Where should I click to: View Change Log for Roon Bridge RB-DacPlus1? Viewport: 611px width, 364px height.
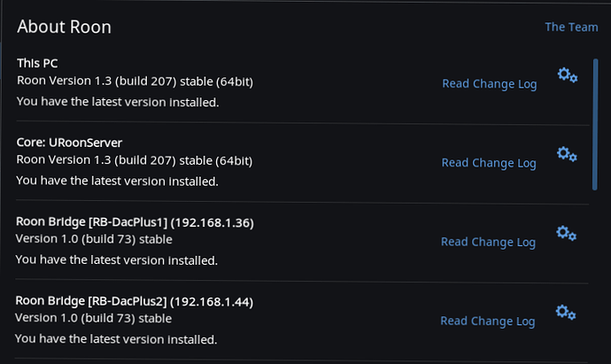tap(488, 242)
